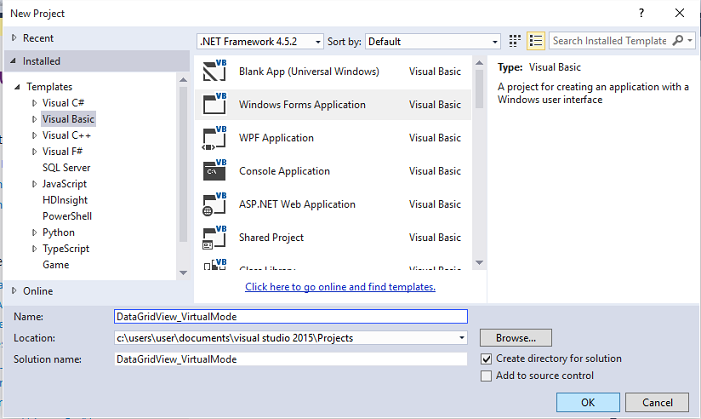Click the search magnifier icon
Image resolution: width=701 pixels, height=419 pixels.
tap(678, 41)
